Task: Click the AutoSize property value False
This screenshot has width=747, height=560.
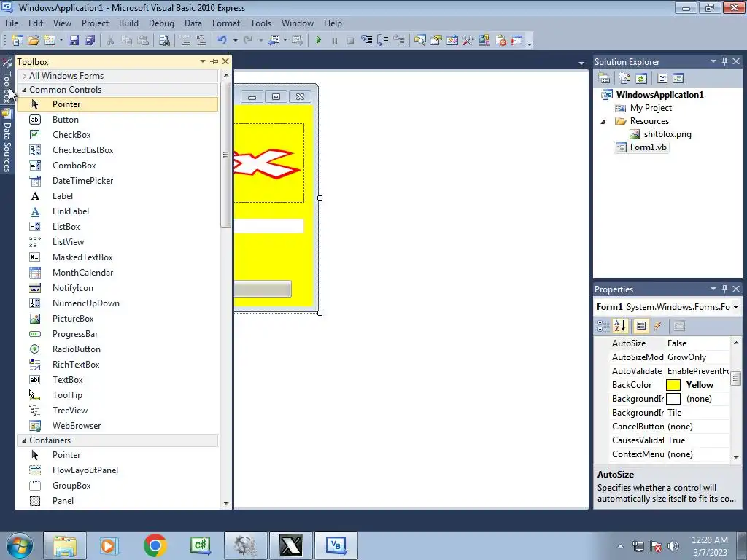Action: 698,343
